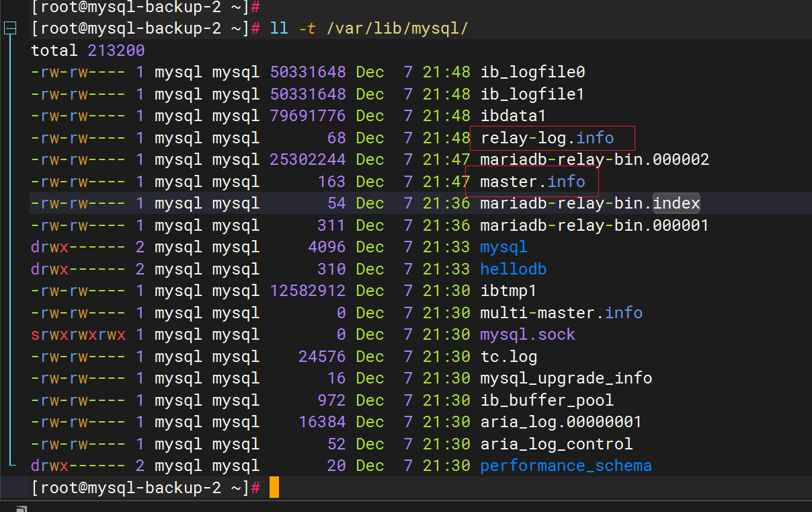The height and width of the screenshot is (512, 812).
Task: Click the size 311 of mariadb-relay-bin.000001
Action: tap(332, 225)
